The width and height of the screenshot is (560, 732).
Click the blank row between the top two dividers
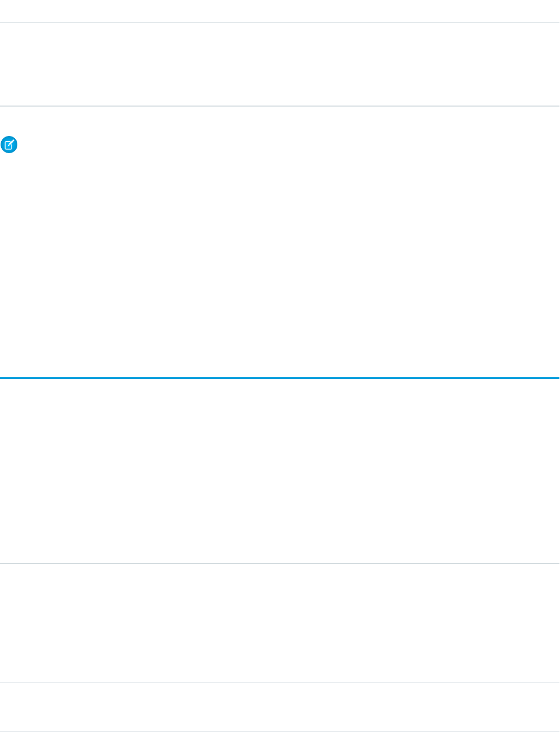click(280, 64)
